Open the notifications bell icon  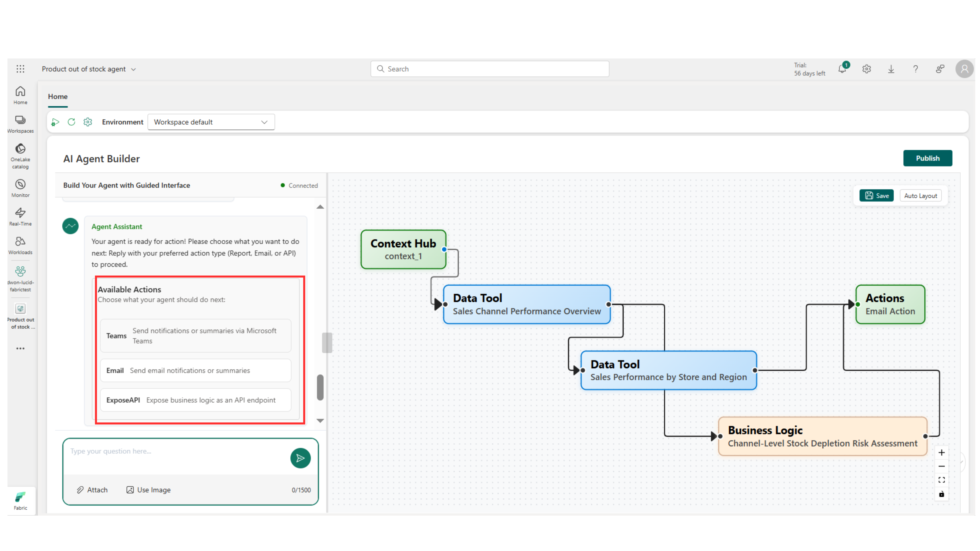(842, 69)
